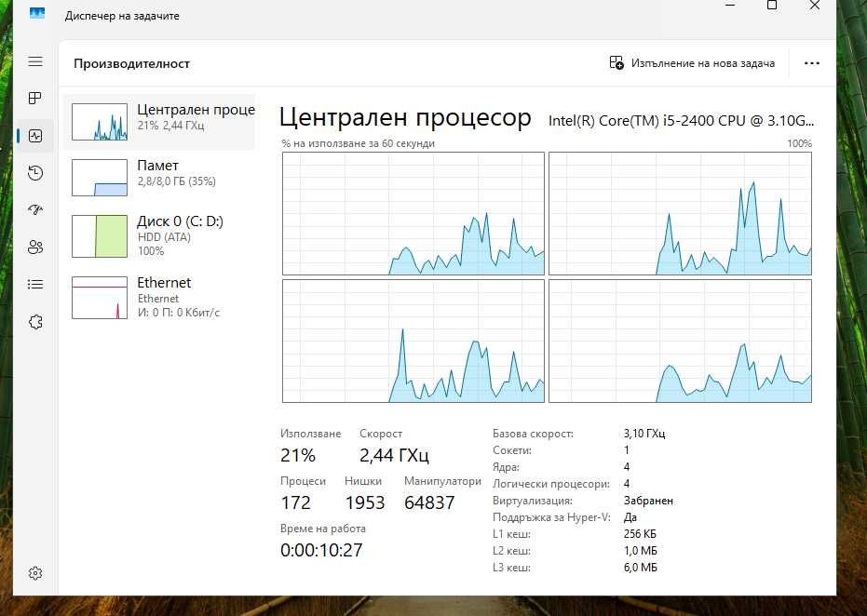Image resolution: width=867 pixels, height=616 pixels.
Task: Select 'Памет' resource entry
Action: [x=159, y=178]
